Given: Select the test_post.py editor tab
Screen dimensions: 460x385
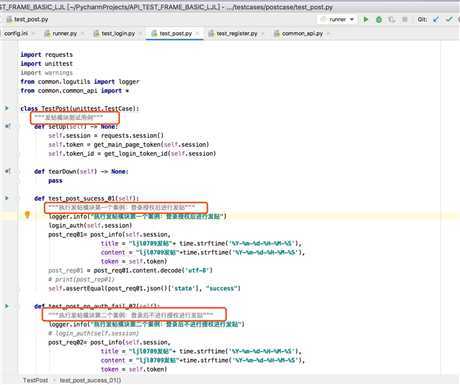Looking at the screenshot, I should (176, 33).
